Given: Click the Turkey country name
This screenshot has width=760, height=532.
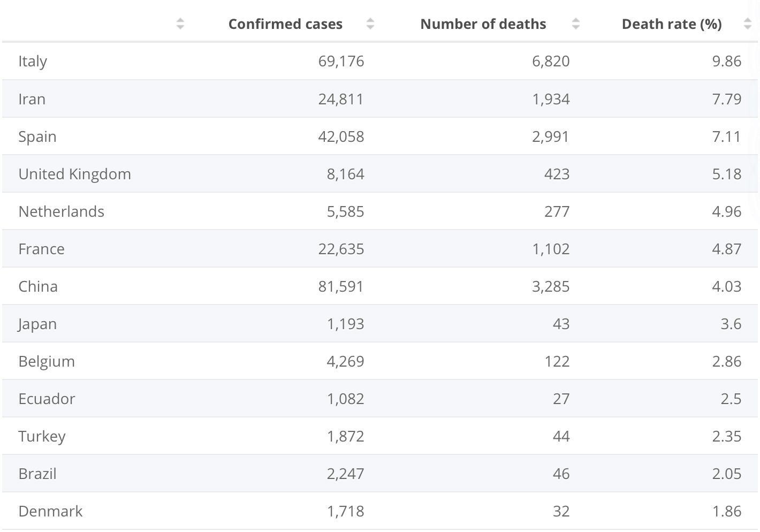Looking at the screenshot, I should tap(42, 436).
